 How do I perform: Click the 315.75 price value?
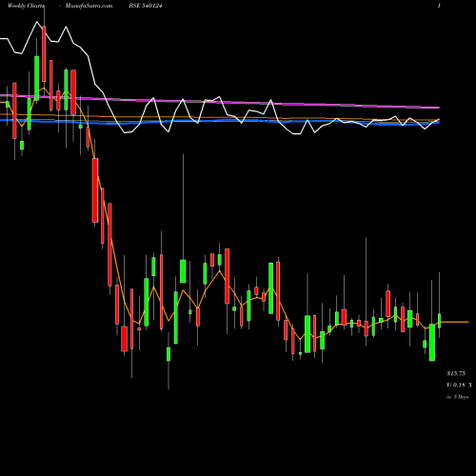tap(456, 373)
